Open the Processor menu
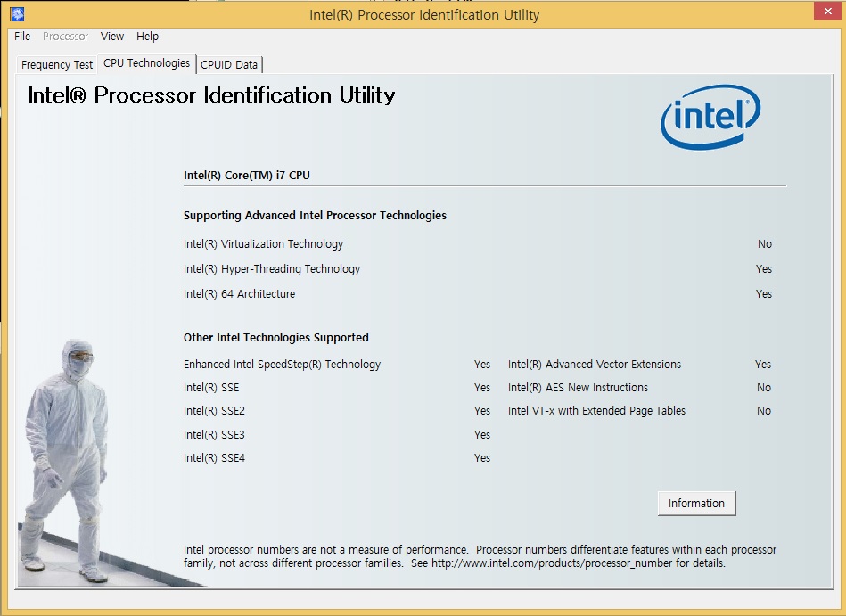Viewport: 846px width, 616px height. pyautogui.click(x=65, y=37)
